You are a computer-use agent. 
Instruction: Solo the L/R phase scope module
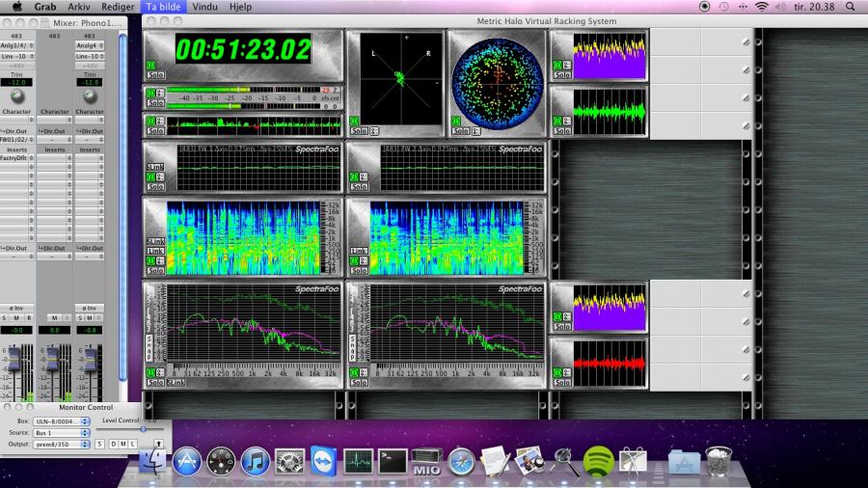(359, 131)
